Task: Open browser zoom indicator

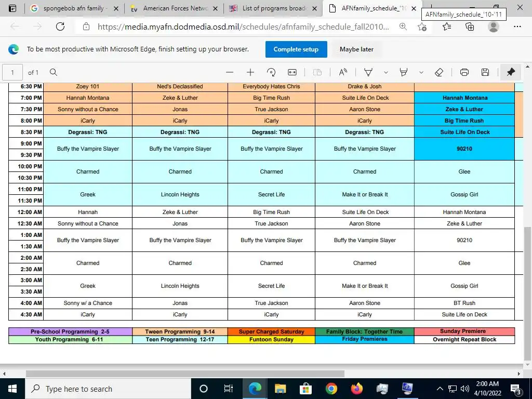Action: click(x=403, y=26)
